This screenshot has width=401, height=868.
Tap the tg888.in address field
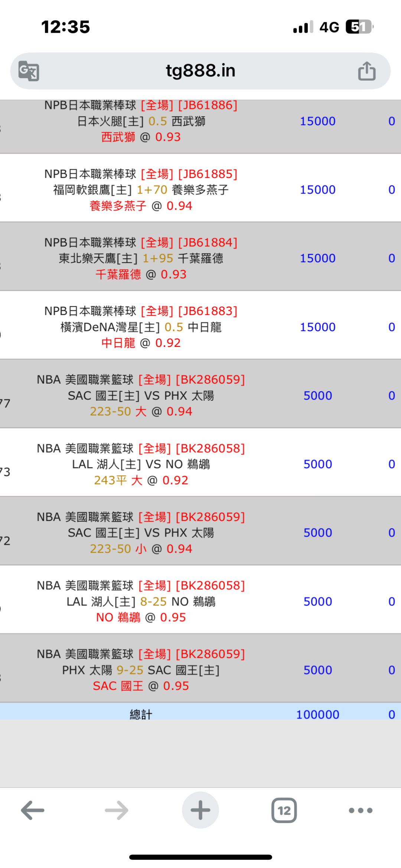tap(200, 71)
